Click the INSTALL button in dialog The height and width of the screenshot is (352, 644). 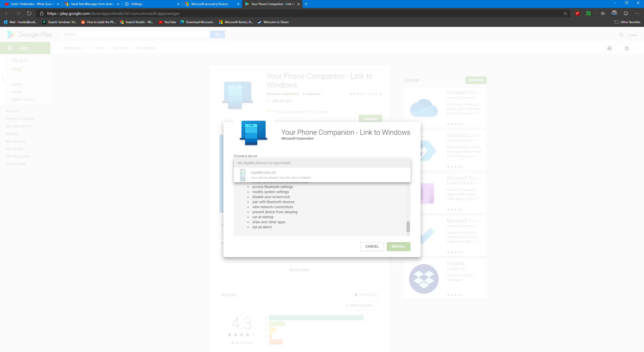pos(398,247)
